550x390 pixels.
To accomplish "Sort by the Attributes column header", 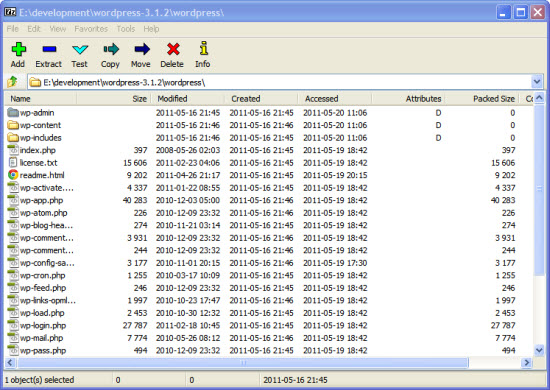I will [x=409, y=99].
